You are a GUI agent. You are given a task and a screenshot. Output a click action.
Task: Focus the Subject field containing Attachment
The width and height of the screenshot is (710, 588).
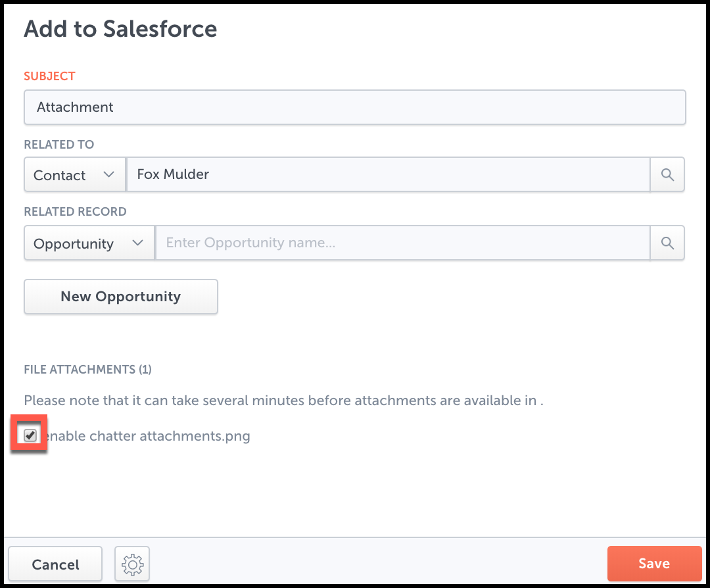tap(355, 107)
